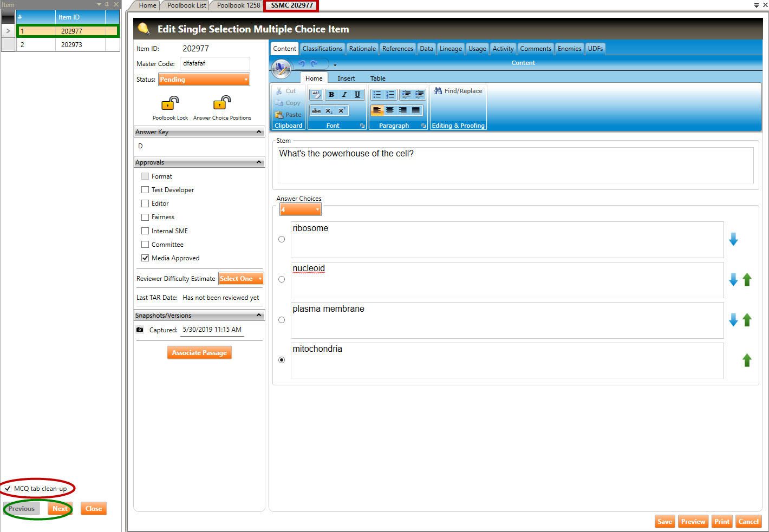Open the Reviewer Difficulty Estimate dropdown
Screen dimensions: 769x532
click(240, 279)
